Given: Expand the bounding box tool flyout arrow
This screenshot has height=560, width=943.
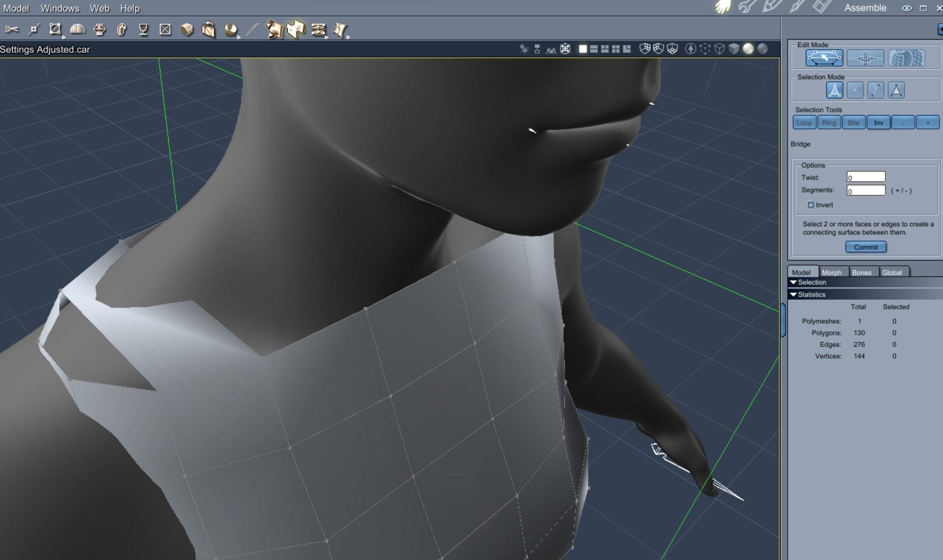Looking at the screenshot, I should coord(63,37).
